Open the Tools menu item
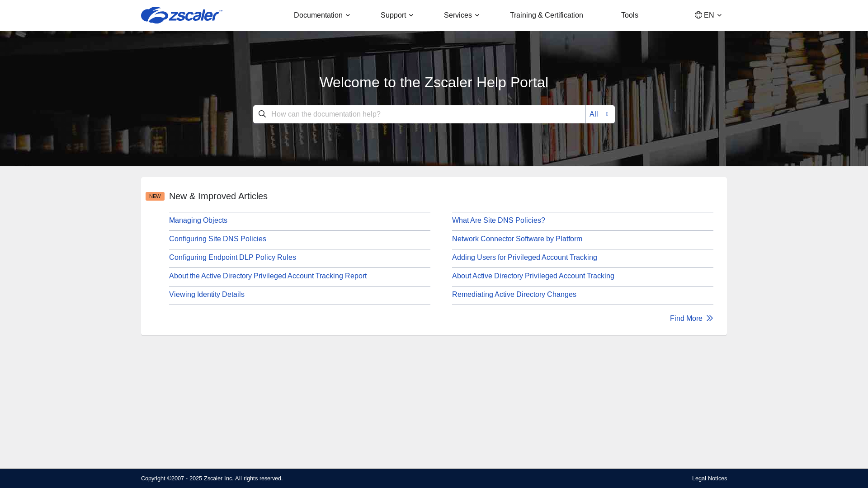This screenshot has height=488, width=868. pyautogui.click(x=629, y=15)
